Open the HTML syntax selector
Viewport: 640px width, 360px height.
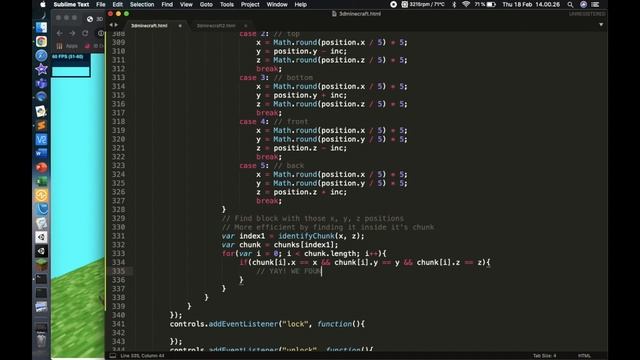click(x=584, y=356)
